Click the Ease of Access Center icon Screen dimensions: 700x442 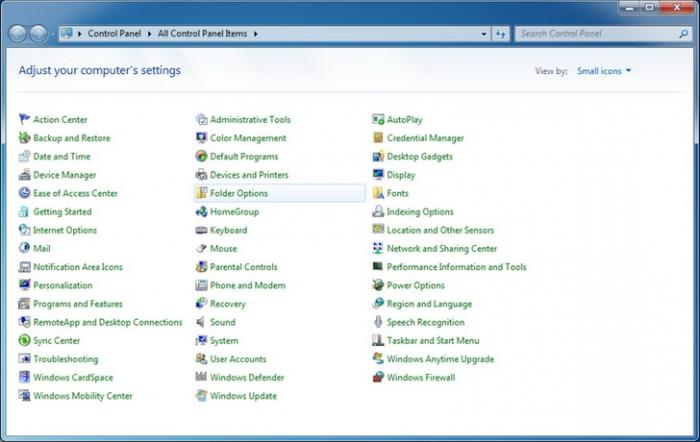pos(24,193)
